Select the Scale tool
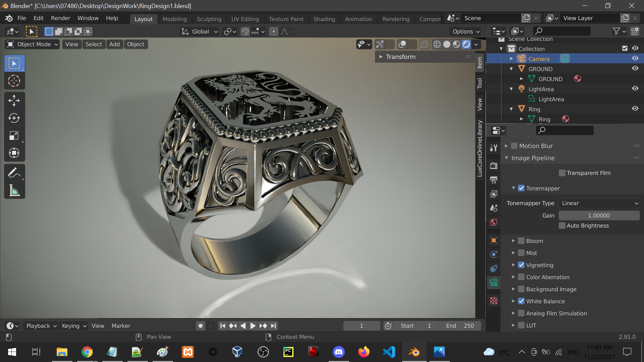The image size is (644, 362). [x=14, y=136]
